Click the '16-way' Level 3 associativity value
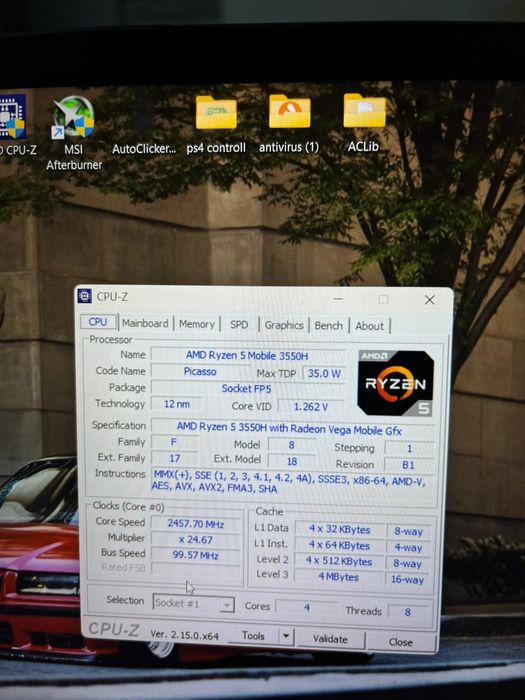The image size is (525, 700). [408, 579]
